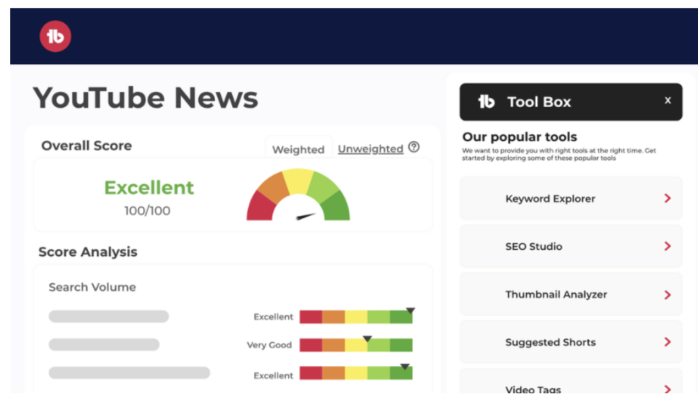
Task: Open Video Tags tool
Action: (x=571, y=382)
